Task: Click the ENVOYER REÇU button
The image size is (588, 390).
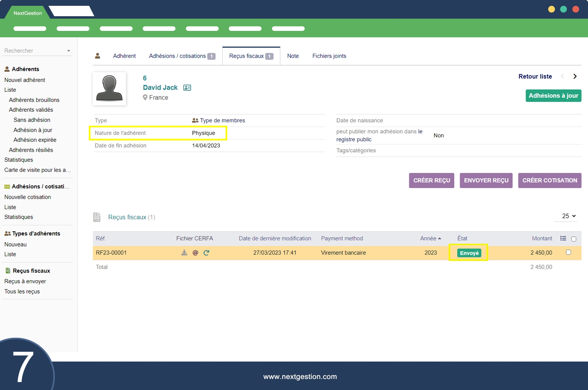Action: pos(486,180)
